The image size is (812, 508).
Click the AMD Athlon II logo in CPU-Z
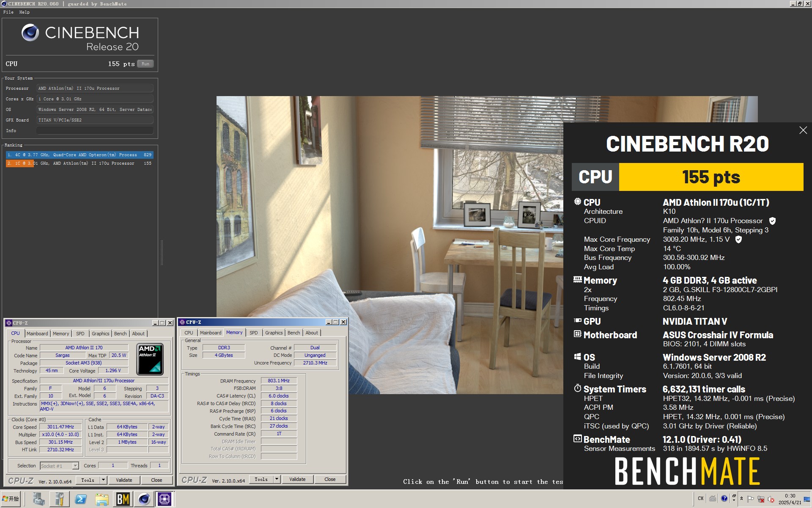[x=150, y=359]
